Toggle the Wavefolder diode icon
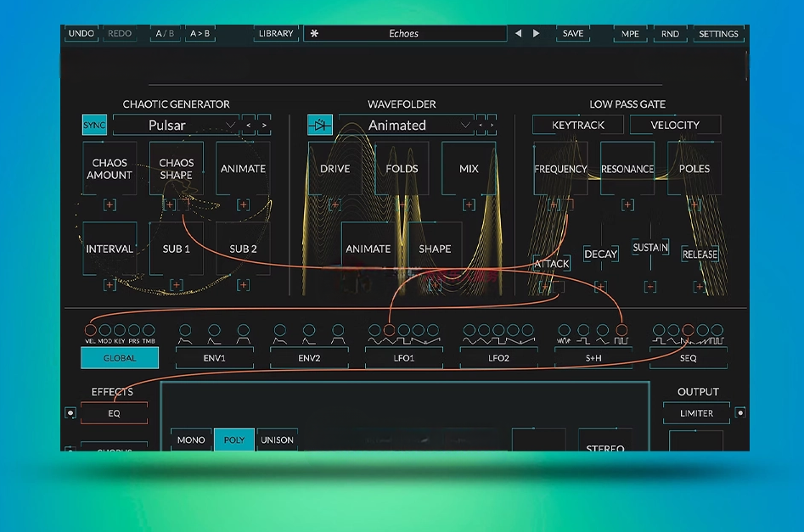This screenshot has height=532, width=804. coord(320,125)
